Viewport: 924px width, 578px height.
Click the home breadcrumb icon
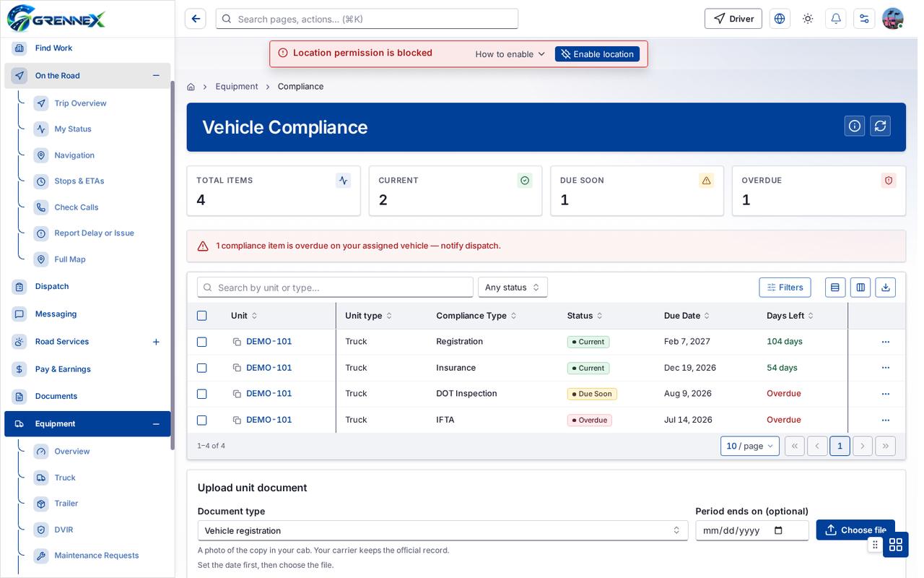pos(191,87)
